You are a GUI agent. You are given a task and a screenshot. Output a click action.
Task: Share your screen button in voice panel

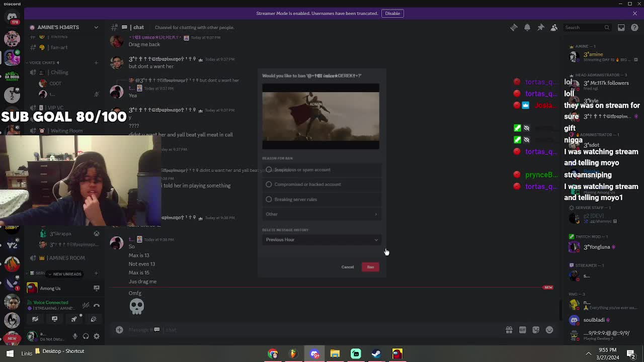(54, 319)
